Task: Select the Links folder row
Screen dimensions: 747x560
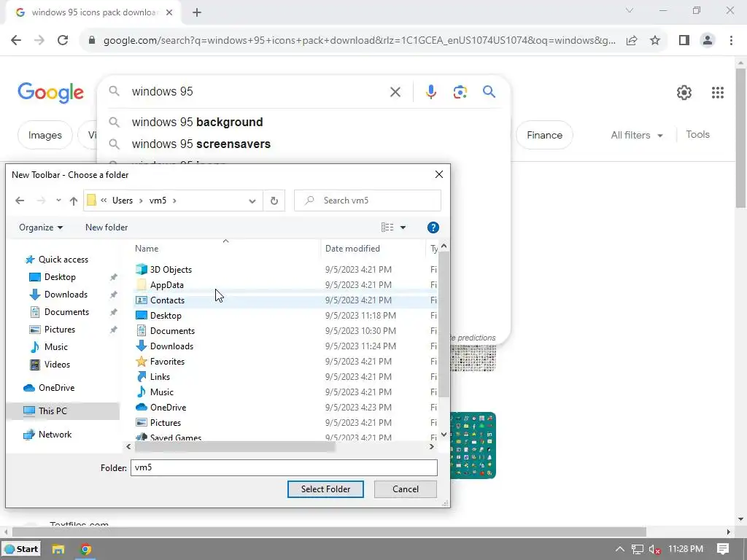Action: pos(285,377)
